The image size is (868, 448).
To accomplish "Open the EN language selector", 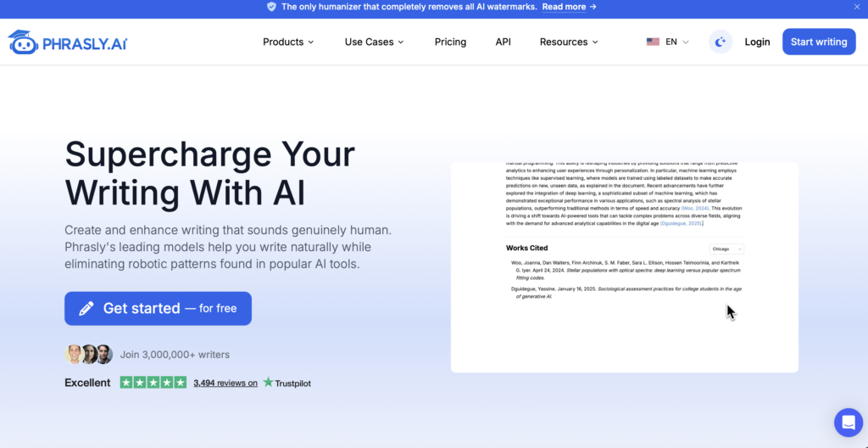I will [668, 42].
